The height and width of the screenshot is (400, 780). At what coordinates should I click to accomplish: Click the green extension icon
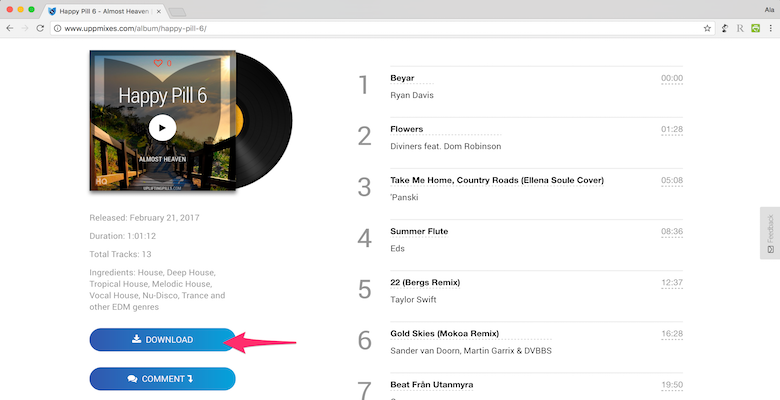click(755, 28)
